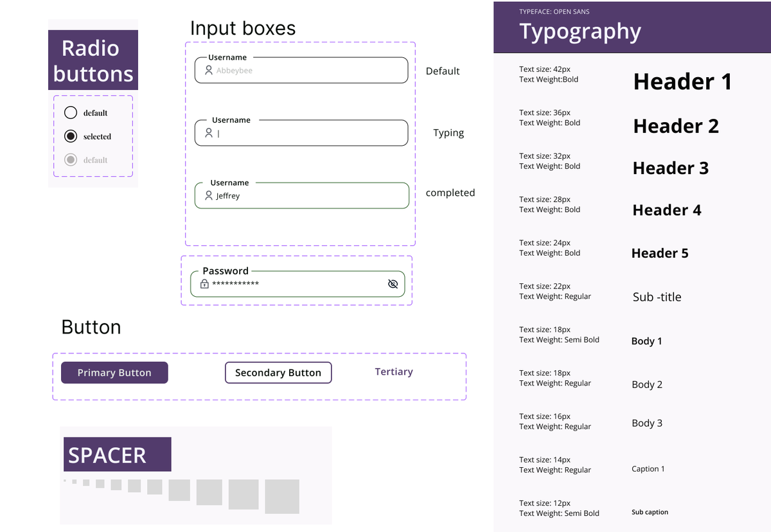This screenshot has height=532, width=771.
Task: Click the 'Radio buttons' title block
Action: click(x=93, y=60)
